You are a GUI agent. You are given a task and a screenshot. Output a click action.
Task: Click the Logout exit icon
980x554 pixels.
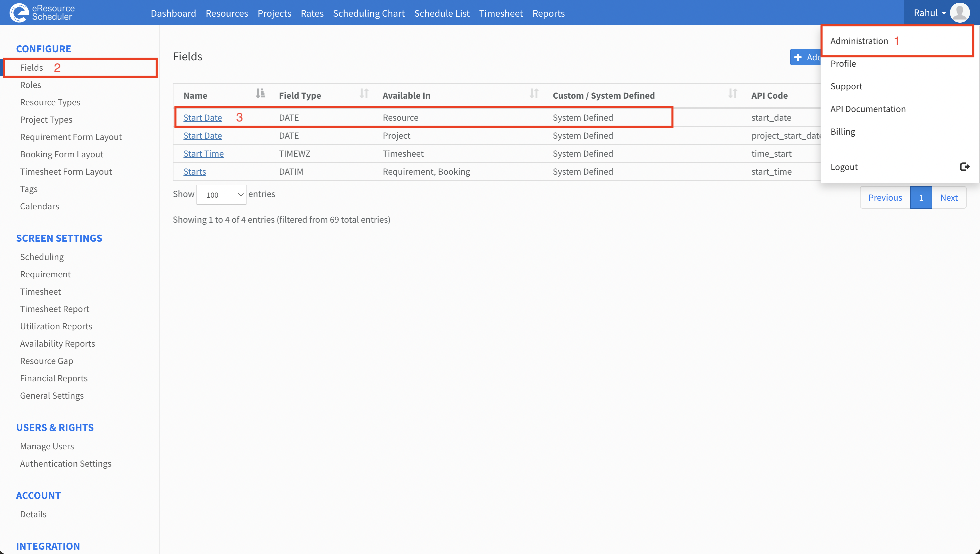(964, 167)
